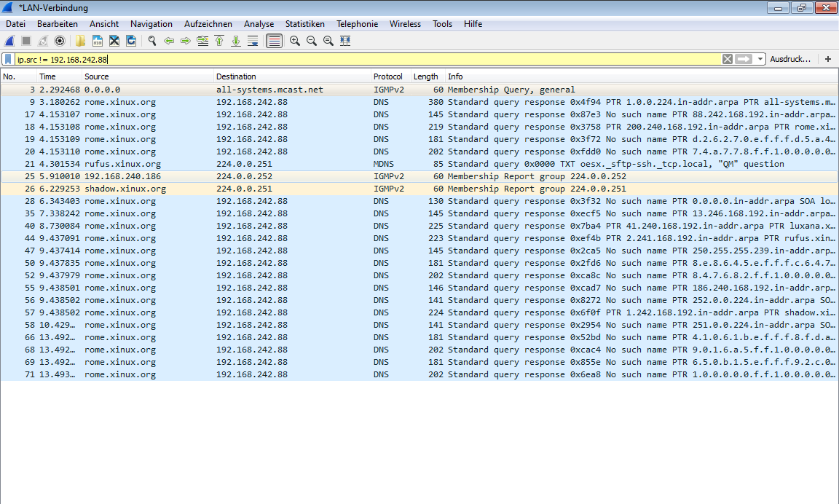The width and height of the screenshot is (839, 504).
Task: Zoom out on packet text
Action: 312,41
